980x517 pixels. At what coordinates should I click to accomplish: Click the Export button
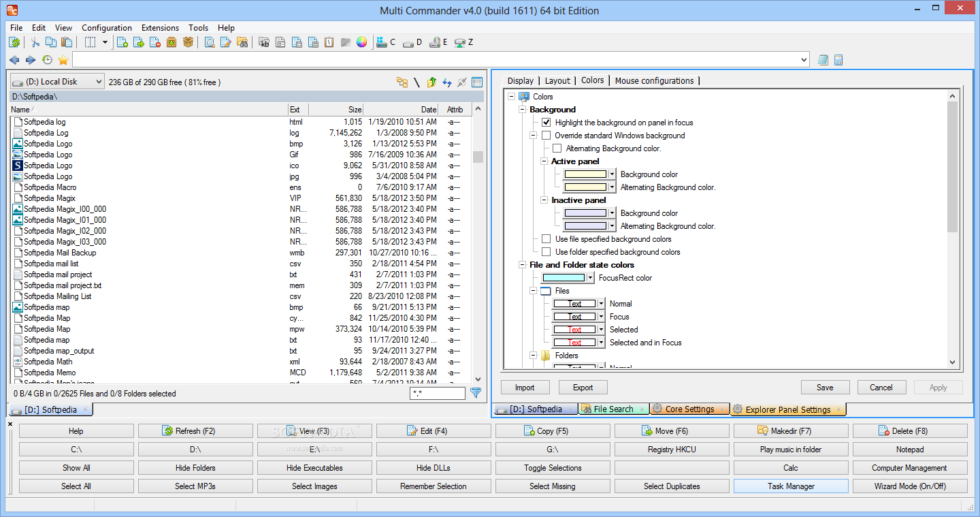coord(583,388)
